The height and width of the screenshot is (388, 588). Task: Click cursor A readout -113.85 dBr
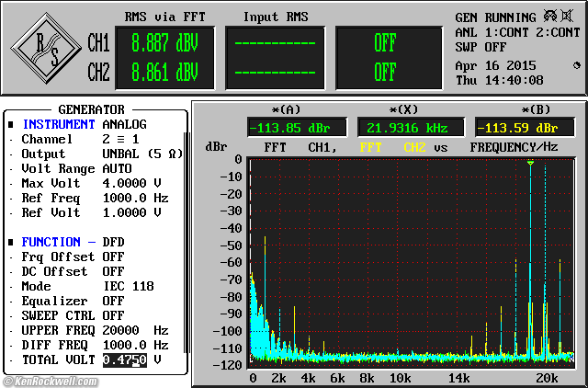(x=297, y=128)
